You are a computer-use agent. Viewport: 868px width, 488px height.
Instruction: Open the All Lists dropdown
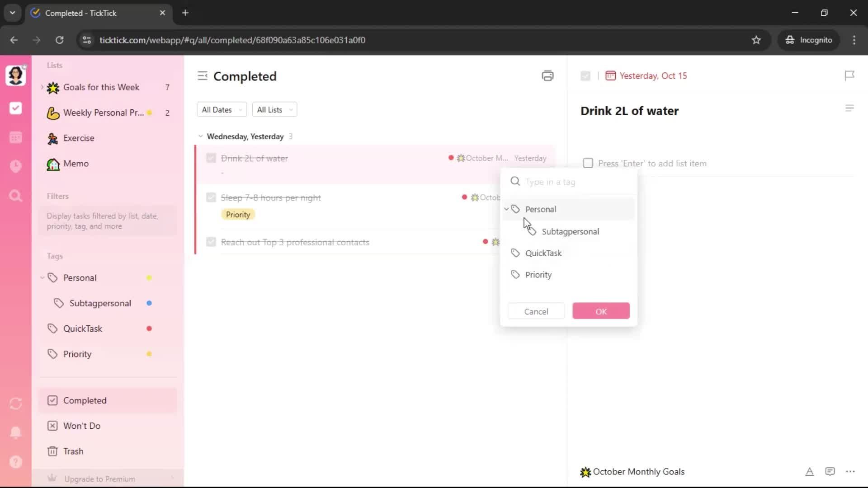[274, 110]
